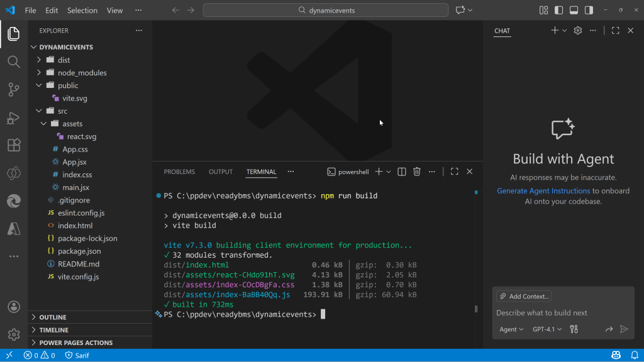Toggle the primary side bar layout button
The width and height of the screenshot is (644, 362).
[558, 10]
